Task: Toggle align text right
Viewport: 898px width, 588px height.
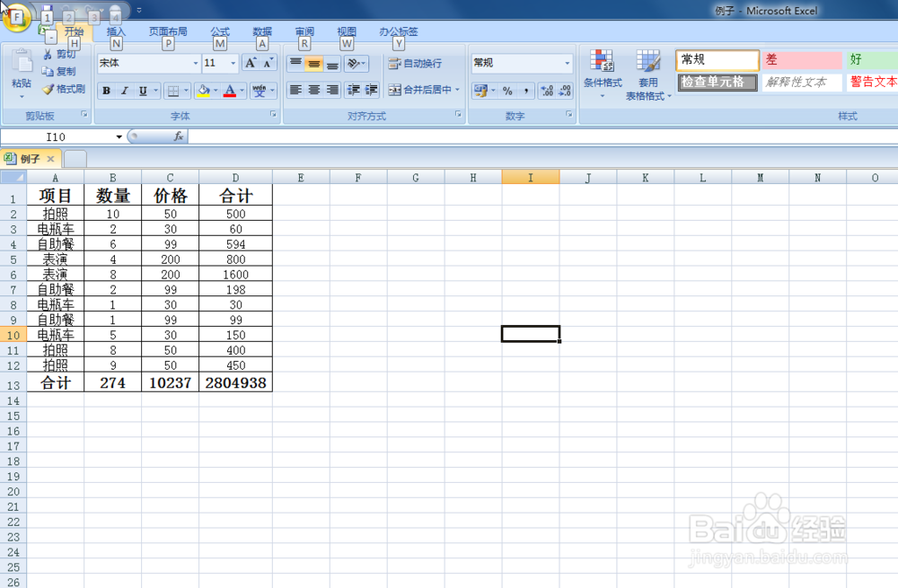Action: click(x=332, y=90)
